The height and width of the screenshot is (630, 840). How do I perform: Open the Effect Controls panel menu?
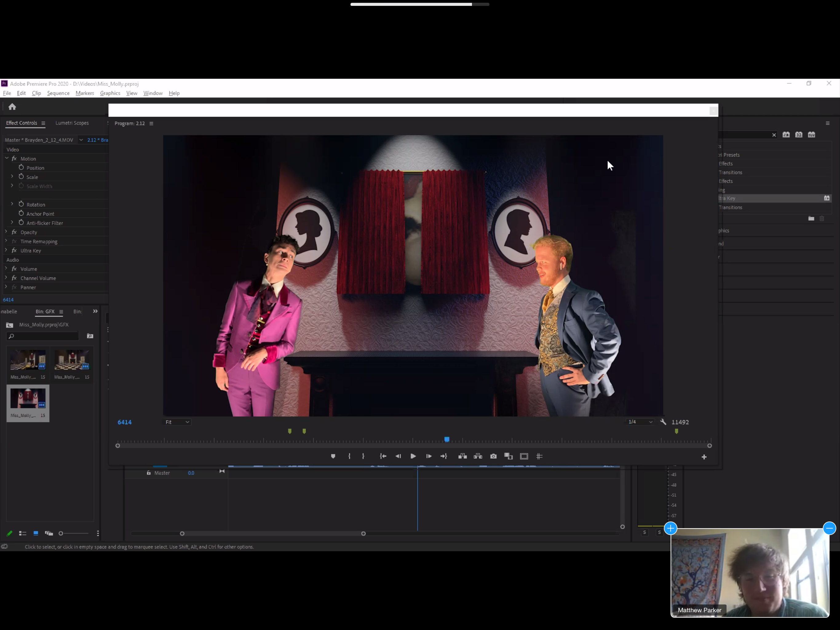point(43,123)
